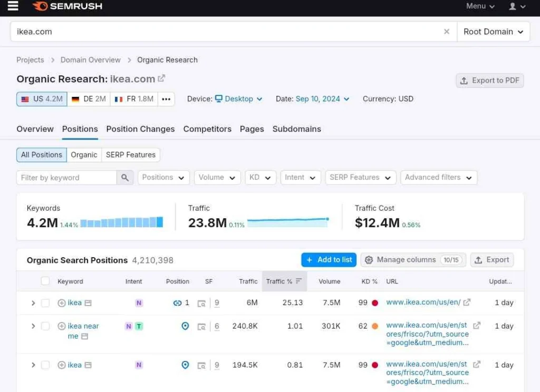This screenshot has width=540, height=392.
Task: Sort by the Volume column header
Action: click(x=329, y=281)
